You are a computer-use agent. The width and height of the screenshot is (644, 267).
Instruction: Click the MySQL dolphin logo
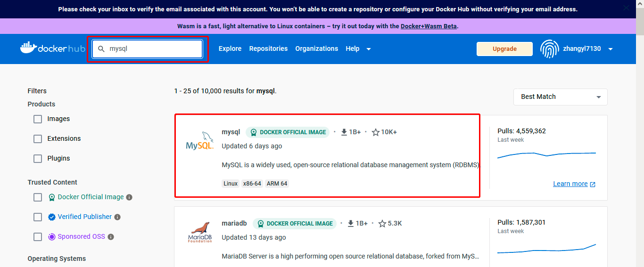click(x=200, y=141)
